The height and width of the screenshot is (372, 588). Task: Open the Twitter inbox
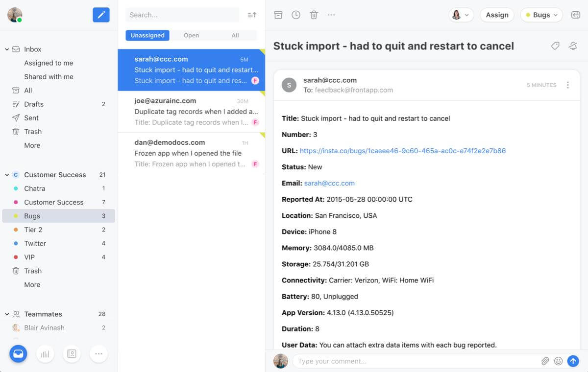tap(59, 243)
